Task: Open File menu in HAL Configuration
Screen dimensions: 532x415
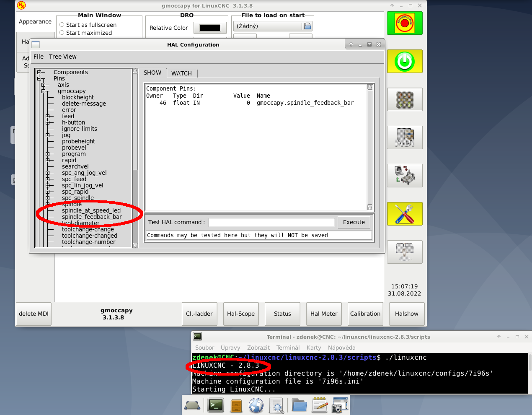Action: coord(39,57)
